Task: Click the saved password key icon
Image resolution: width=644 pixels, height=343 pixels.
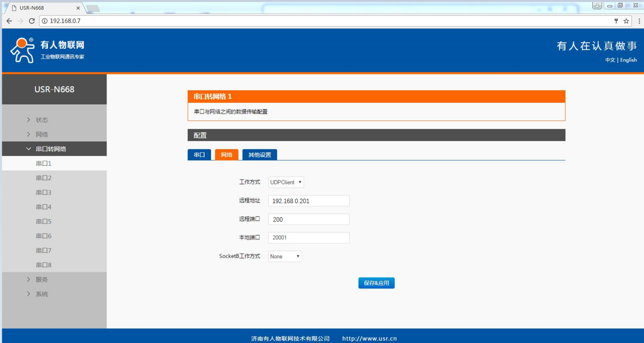Action: tap(616, 21)
